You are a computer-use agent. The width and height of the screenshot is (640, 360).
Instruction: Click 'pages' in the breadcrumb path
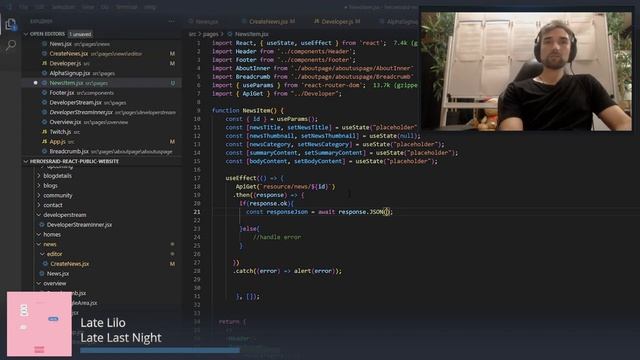pyautogui.click(x=211, y=34)
